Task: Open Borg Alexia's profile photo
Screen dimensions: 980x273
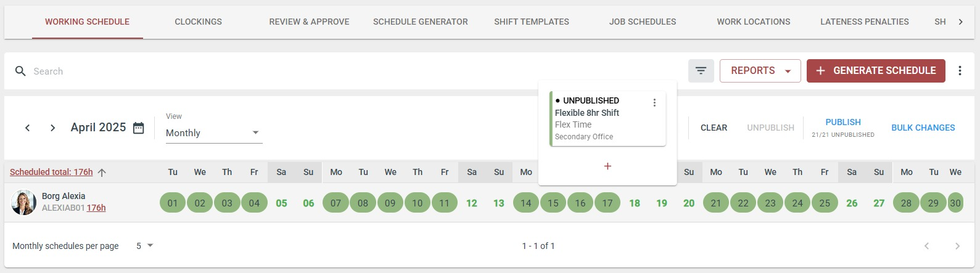Action: tap(24, 202)
